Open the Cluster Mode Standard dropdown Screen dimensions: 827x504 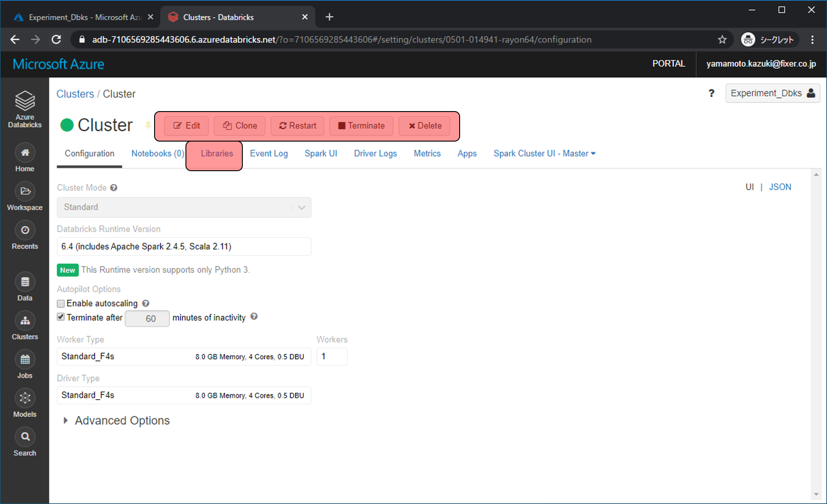pos(184,207)
